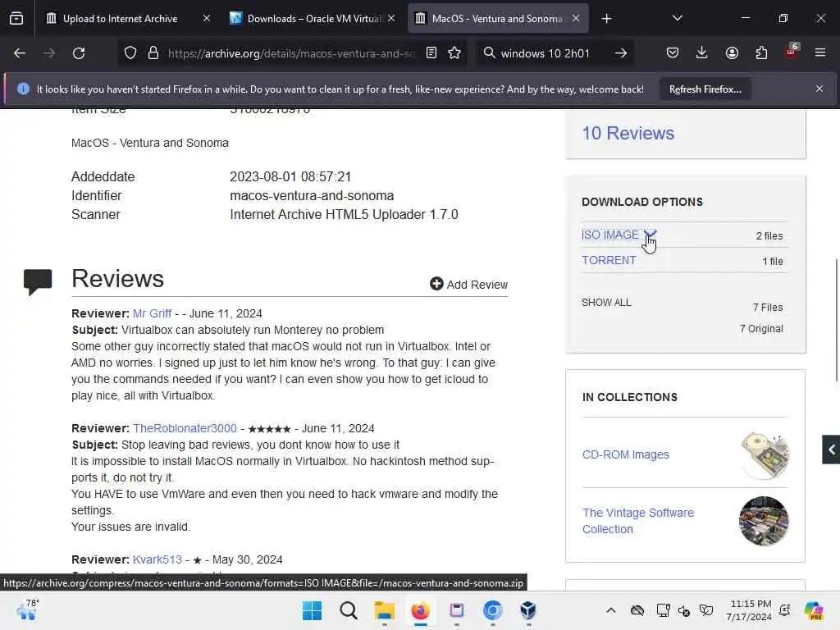Submit search with arrow icon

pyautogui.click(x=621, y=53)
